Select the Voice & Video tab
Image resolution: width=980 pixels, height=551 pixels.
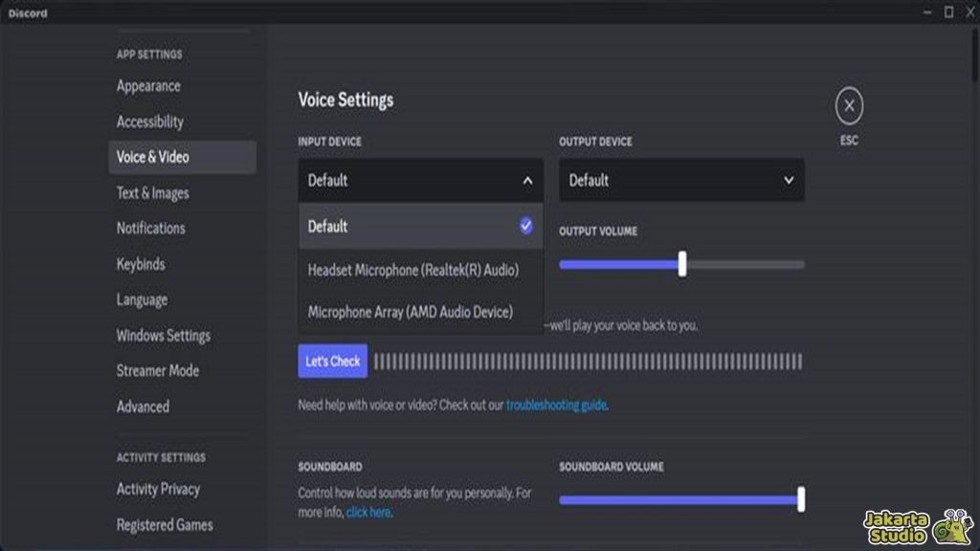(182, 158)
